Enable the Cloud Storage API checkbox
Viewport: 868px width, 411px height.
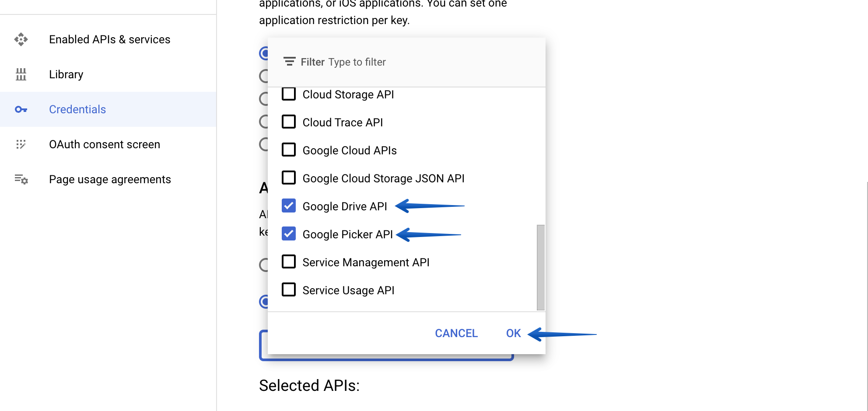(288, 94)
